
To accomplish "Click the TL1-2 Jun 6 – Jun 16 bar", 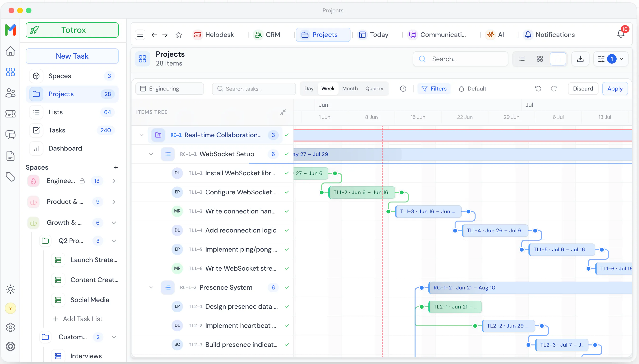I will (361, 192).
